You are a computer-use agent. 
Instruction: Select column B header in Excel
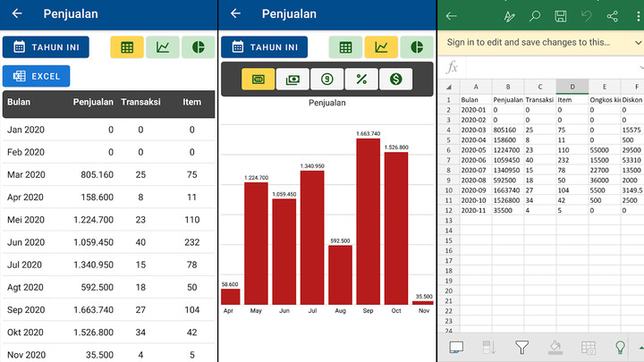508,87
